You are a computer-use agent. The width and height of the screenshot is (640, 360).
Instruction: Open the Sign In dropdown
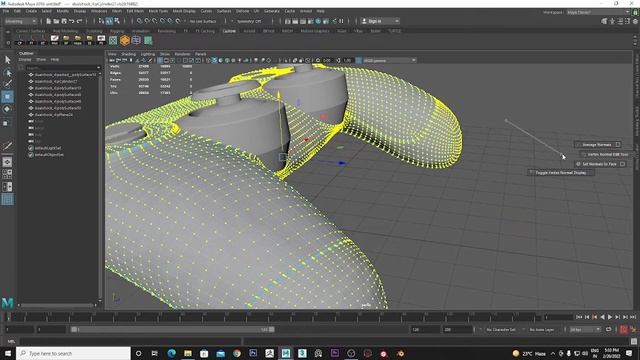click(380, 21)
